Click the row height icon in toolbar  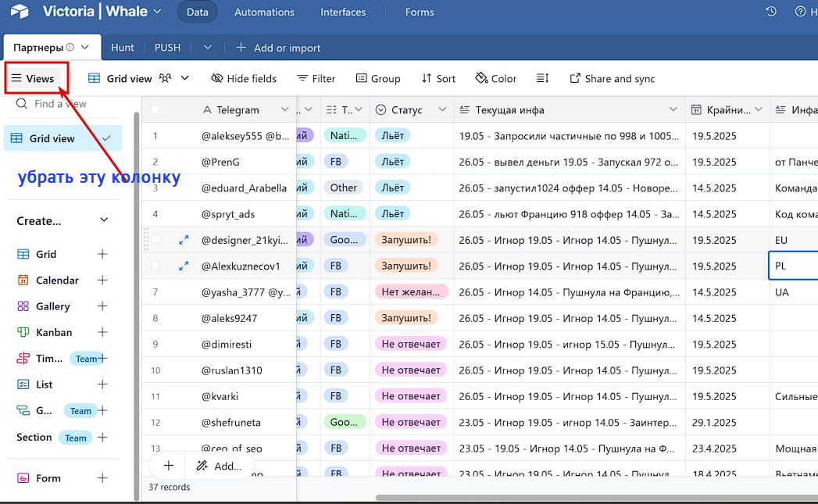click(x=542, y=78)
